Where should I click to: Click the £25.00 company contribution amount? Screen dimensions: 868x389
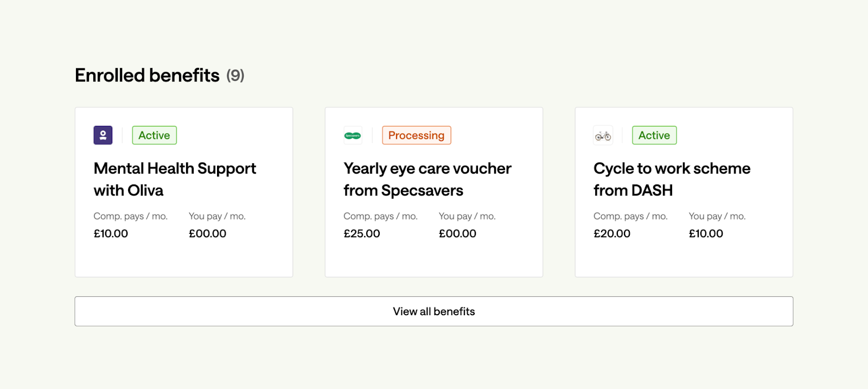[x=362, y=233]
